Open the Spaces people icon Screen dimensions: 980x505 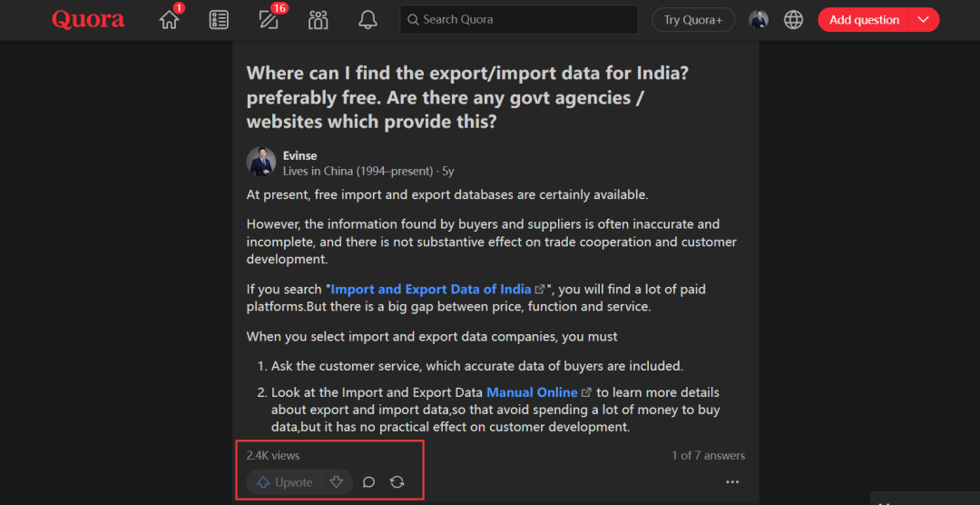[x=318, y=20]
